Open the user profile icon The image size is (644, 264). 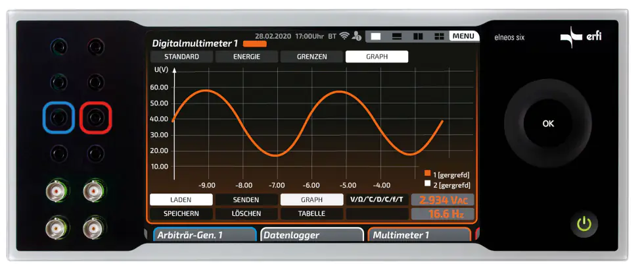(x=357, y=36)
